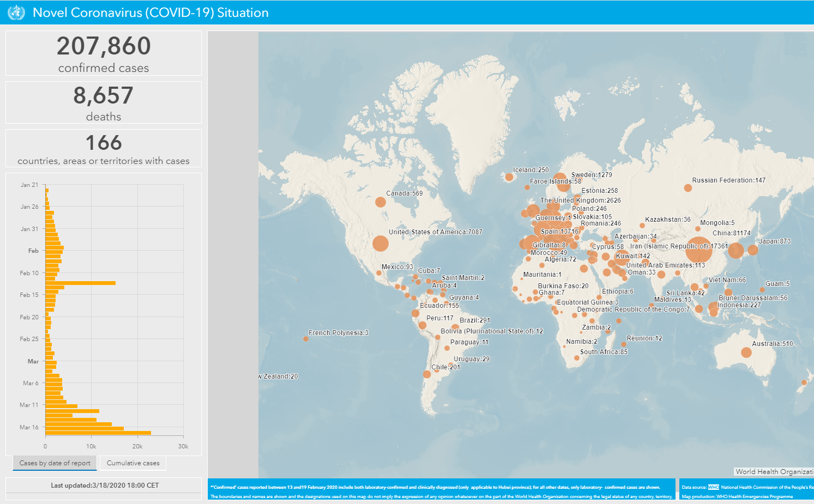Click the tallest bar in the epidemic curve
The height and width of the screenshot is (504, 814).
coord(98,433)
